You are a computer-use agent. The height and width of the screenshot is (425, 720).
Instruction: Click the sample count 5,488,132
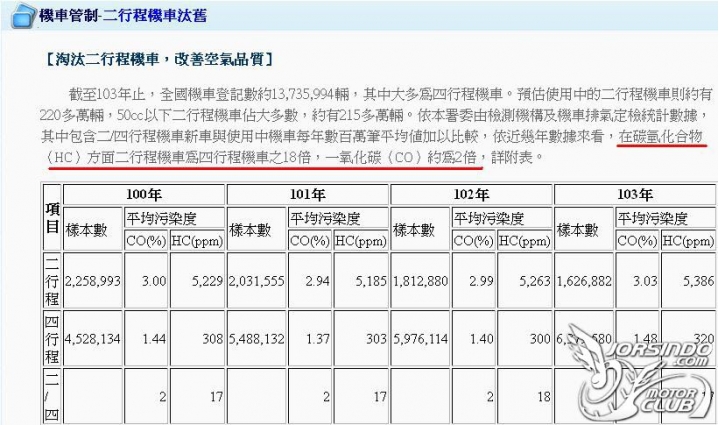[257, 339]
